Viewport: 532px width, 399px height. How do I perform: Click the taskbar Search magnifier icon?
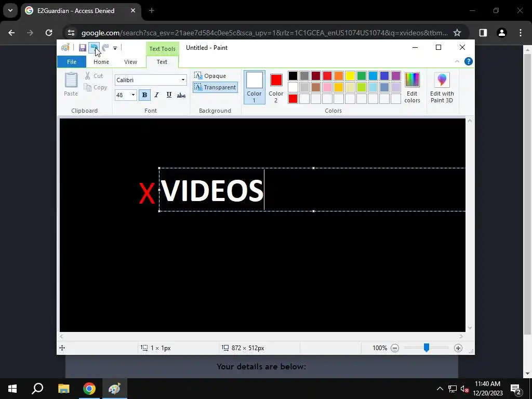click(37, 389)
